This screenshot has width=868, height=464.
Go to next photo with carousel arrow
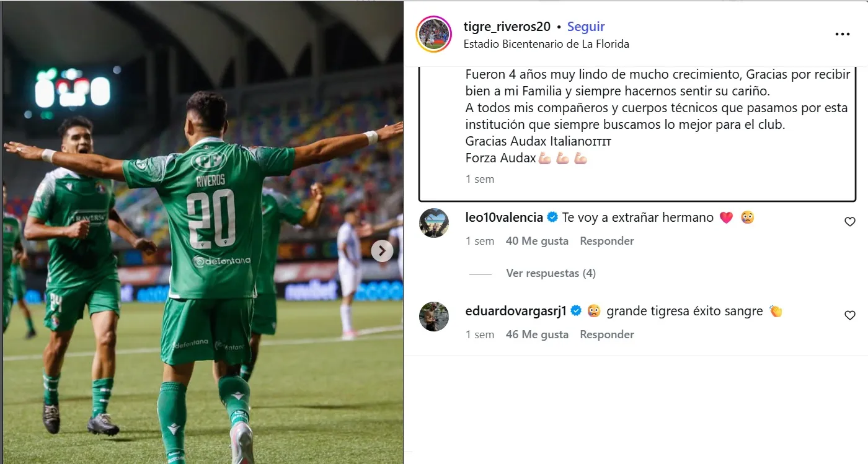(x=382, y=251)
